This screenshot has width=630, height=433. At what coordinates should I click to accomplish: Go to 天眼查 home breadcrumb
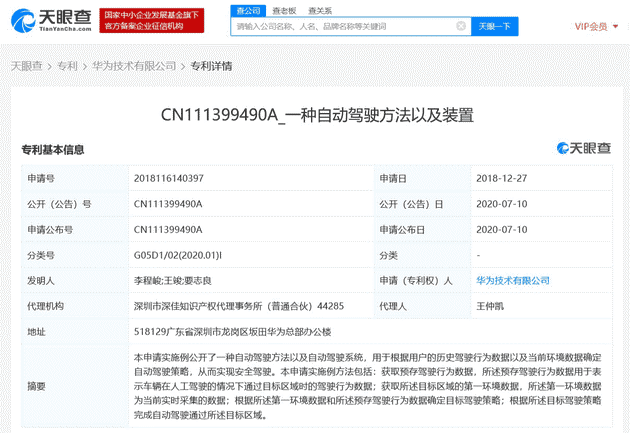click(26, 66)
